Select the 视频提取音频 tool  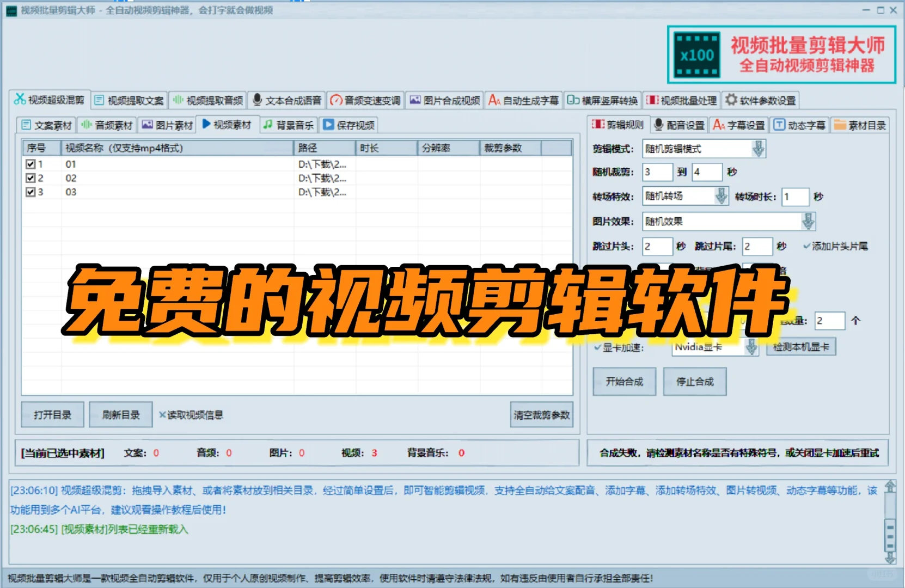tap(207, 100)
